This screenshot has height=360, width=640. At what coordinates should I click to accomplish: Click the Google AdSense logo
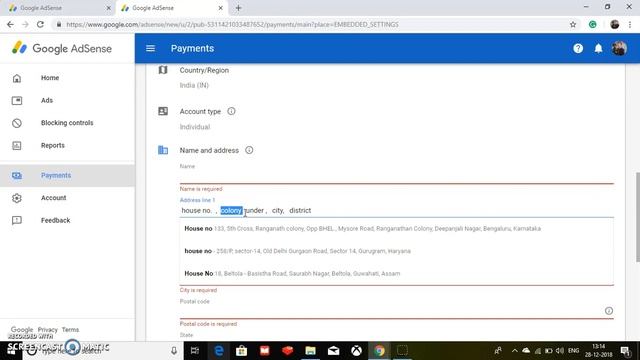62,48
